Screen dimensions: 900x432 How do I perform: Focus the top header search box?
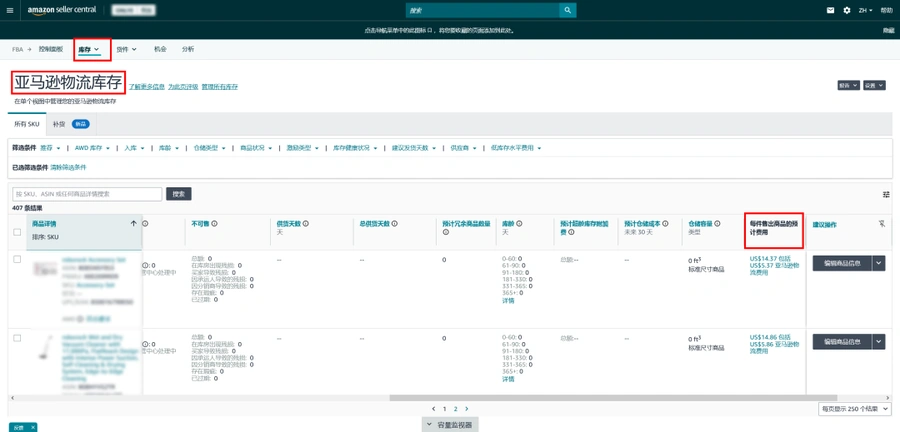click(482, 10)
